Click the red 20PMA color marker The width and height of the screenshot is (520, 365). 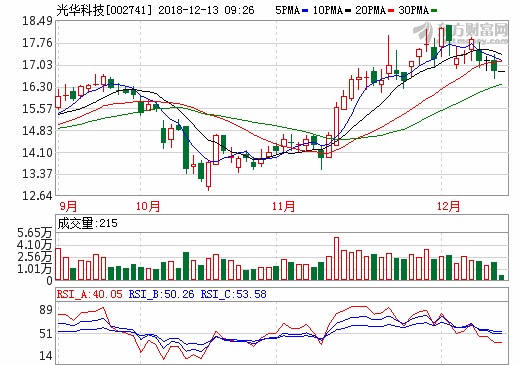[391, 11]
